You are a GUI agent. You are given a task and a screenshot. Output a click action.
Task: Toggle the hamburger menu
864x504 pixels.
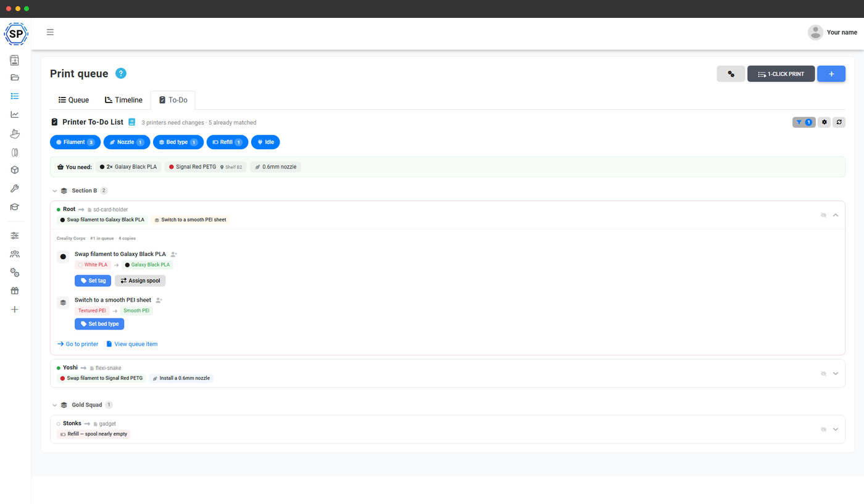pos(50,32)
